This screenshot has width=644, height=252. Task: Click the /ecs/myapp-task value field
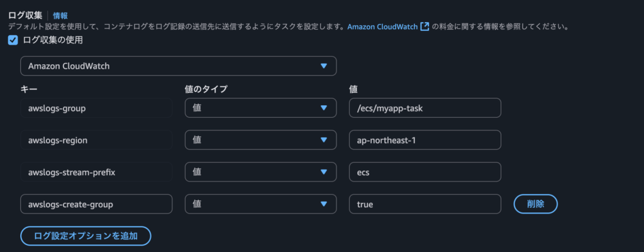pos(425,108)
